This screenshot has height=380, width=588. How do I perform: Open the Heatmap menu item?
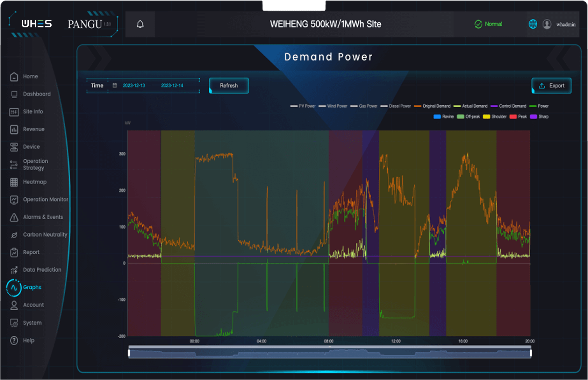[35, 182]
